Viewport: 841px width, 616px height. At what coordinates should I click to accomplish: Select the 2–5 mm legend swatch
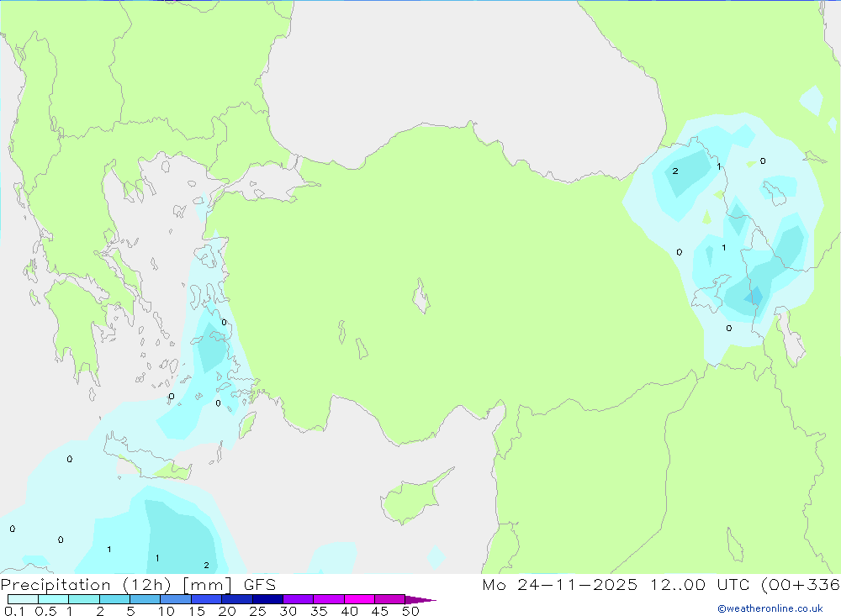(x=114, y=599)
